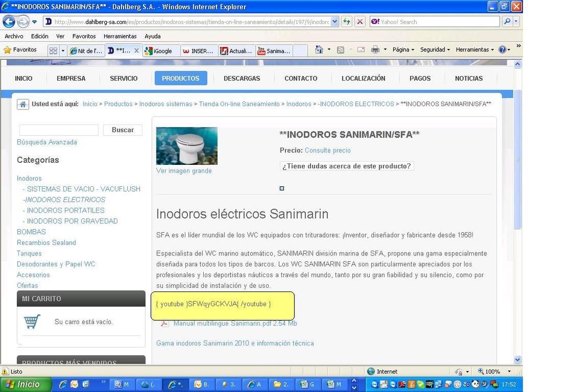Switch to the iGoogle tab

[x=162, y=51]
